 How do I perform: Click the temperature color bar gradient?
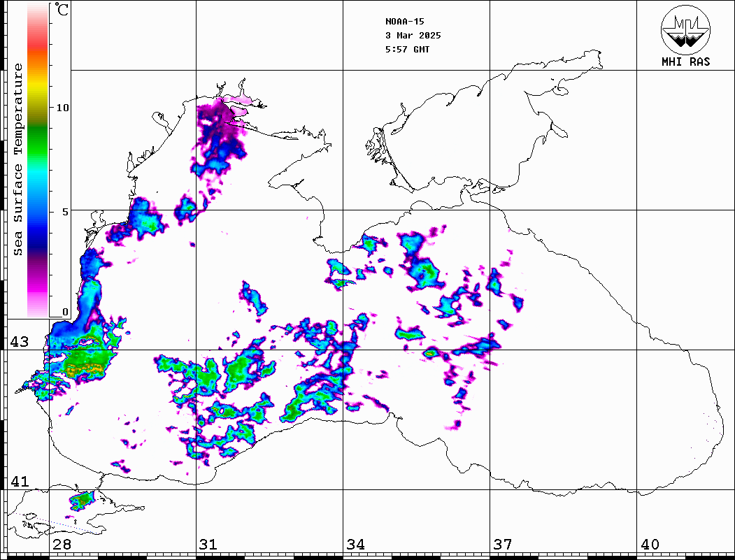pyautogui.click(x=38, y=160)
